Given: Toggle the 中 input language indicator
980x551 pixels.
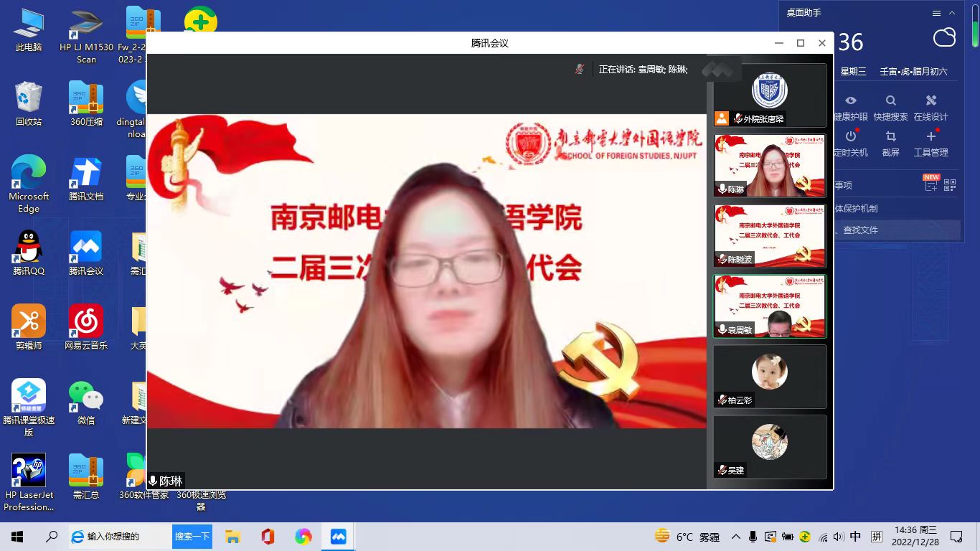Looking at the screenshot, I should [855, 537].
